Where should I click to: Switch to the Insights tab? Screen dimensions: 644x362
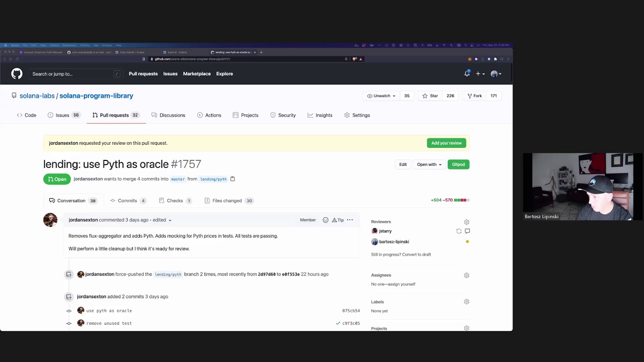[x=320, y=115]
